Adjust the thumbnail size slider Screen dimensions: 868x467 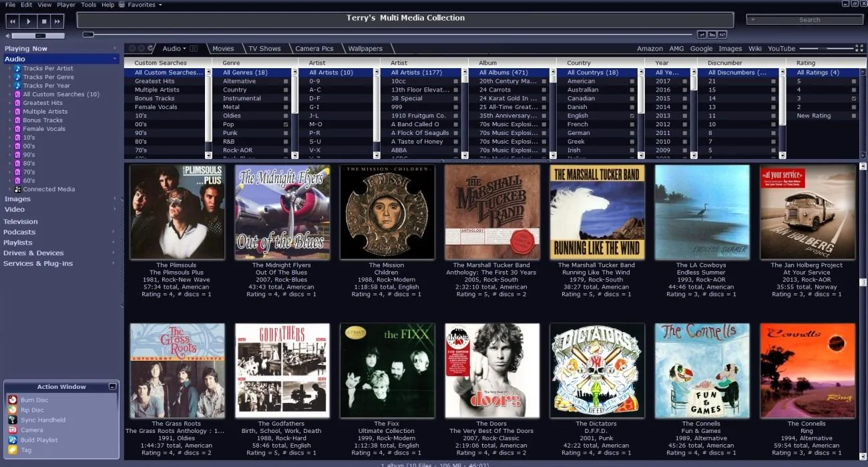click(825, 48)
